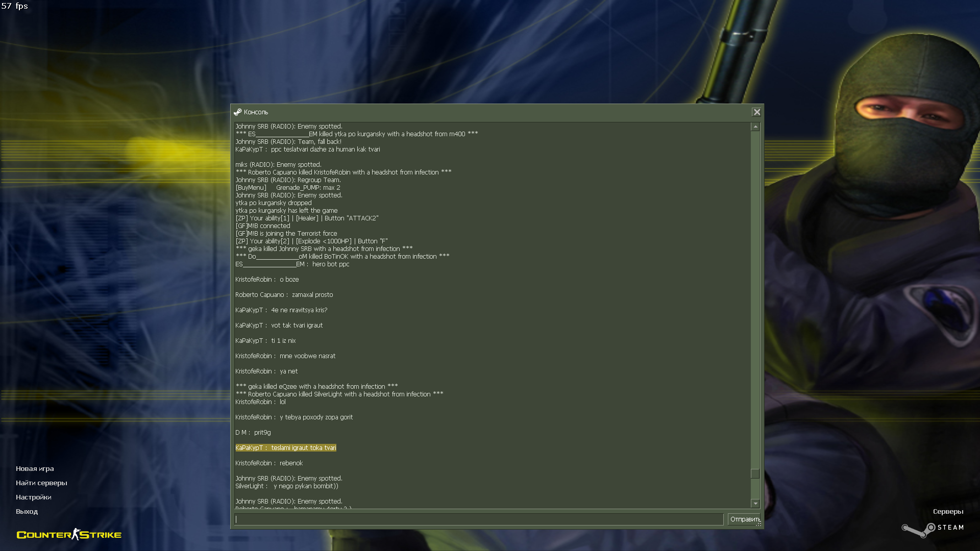Open Найти серверы menu item
Viewport: 980px width, 551px height.
[x=41, y=483]
